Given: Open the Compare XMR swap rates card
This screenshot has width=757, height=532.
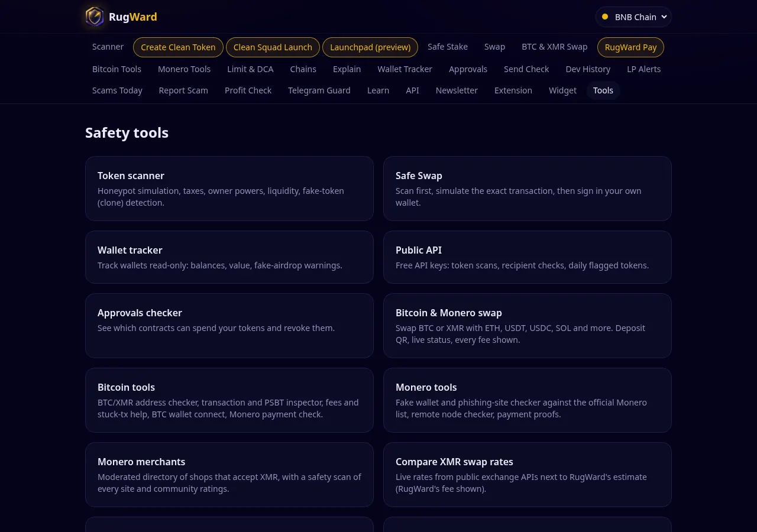Looking at the screenshot, I should click(528, 475).
